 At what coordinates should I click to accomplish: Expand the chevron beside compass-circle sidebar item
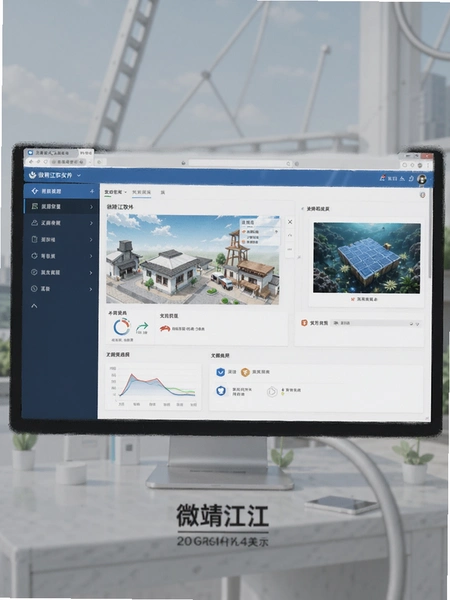coord(91,273)
